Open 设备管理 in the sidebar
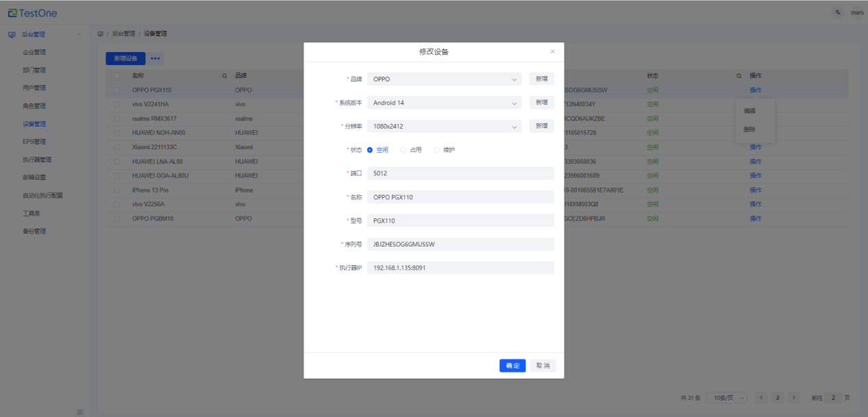This screenshot has height=417, width=868. (34, 124)
